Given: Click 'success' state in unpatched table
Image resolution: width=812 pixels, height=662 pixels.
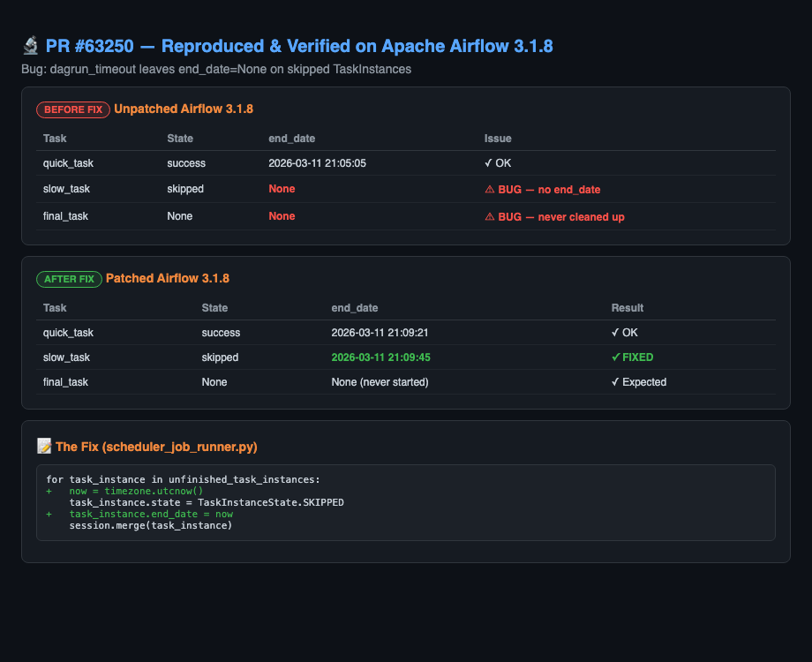Looking at the screenshot, I should pyautogui.click(x=186, y=163).
